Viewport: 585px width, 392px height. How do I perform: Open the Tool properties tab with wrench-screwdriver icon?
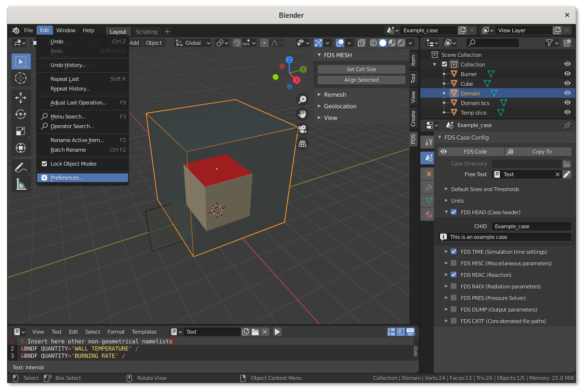point(428,143)
